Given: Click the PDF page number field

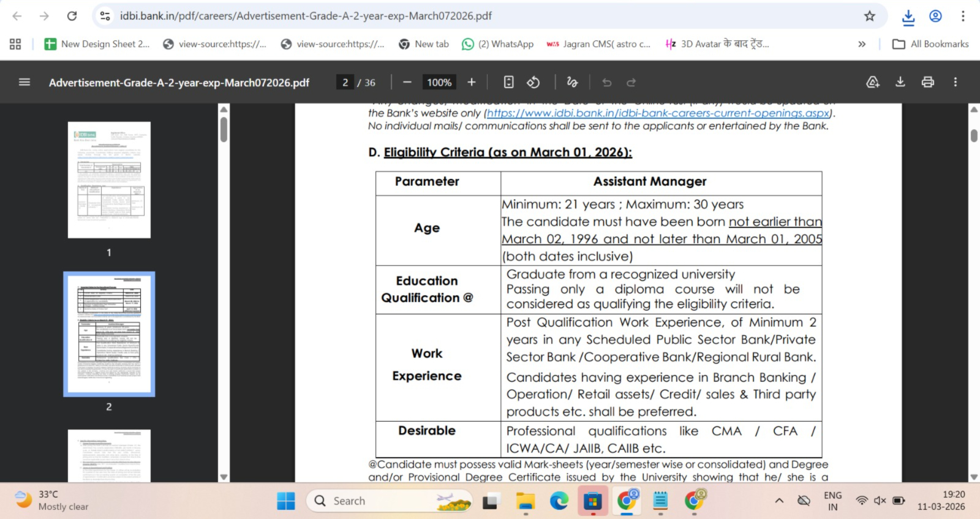Looking at the screenshot, I should click(345, 83).
